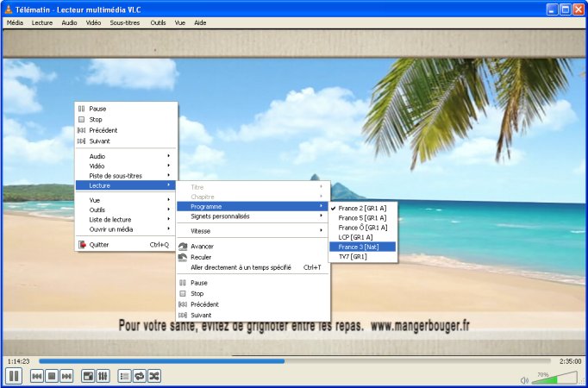This screenshot has height=388, width=588.
Task: Choose Aller directement à un temps spécifié
Action: pos(253,267)
